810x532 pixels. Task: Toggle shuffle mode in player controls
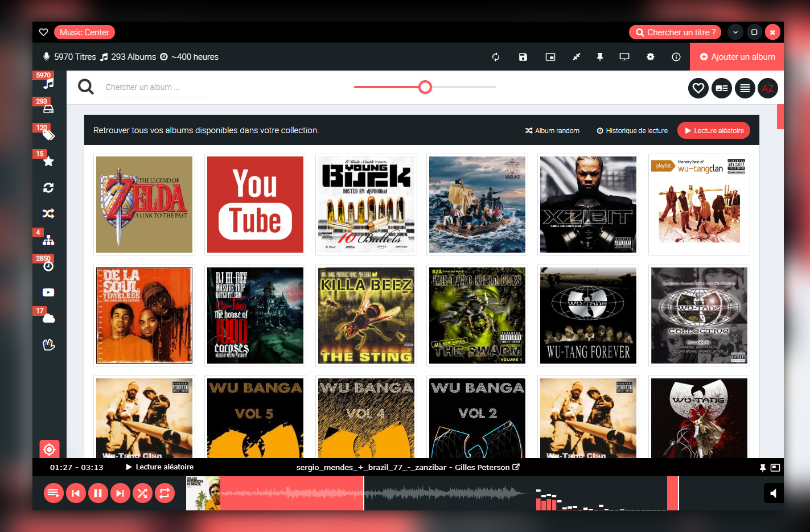click(142, 493)
